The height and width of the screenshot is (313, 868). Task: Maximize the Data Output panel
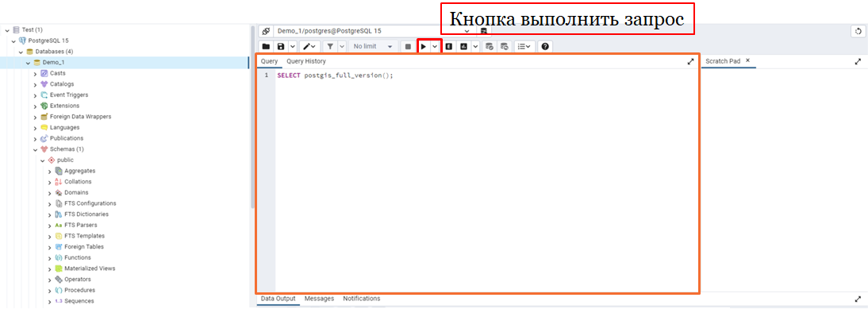click(858, 299)
